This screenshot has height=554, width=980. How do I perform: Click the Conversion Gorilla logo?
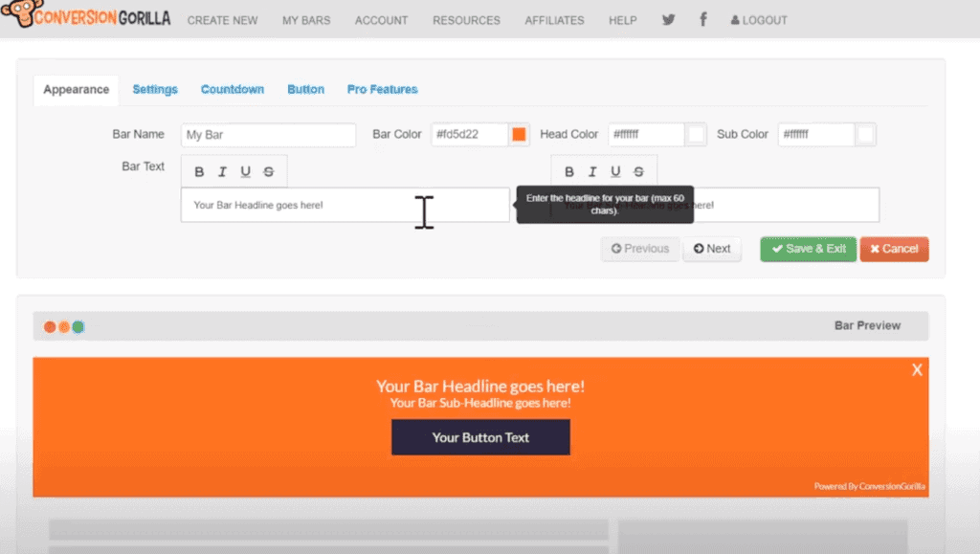point(86,18)
